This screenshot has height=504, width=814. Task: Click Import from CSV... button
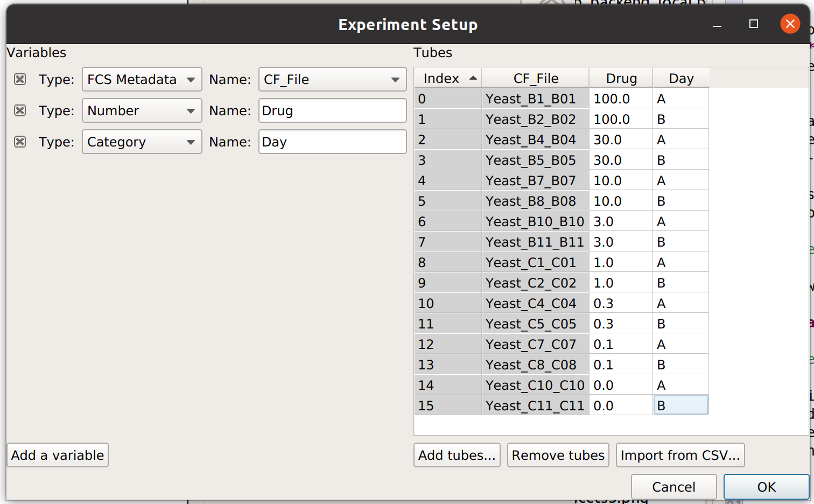[x=680, y=455]
